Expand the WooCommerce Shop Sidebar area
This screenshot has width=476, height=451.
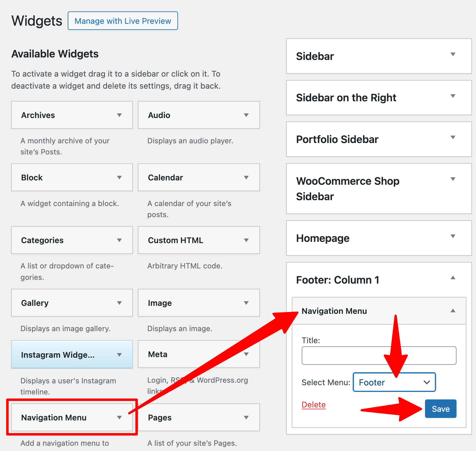pos(453,179)
